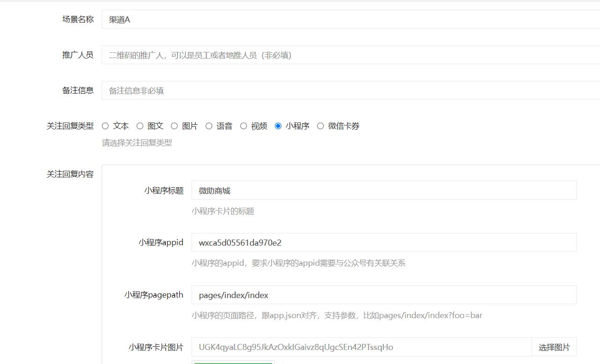Image resolution: width=600 pixels, height=364 pixels.
Task: Edit the 小程序pagepath field
Action: 384,295
